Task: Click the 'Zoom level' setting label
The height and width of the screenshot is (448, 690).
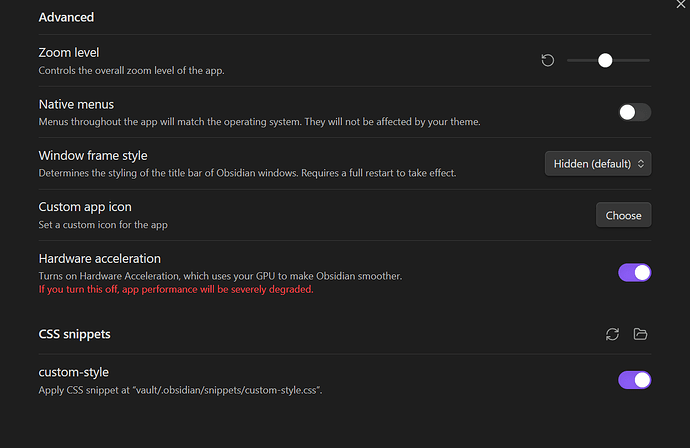Action: coord(69,52)
